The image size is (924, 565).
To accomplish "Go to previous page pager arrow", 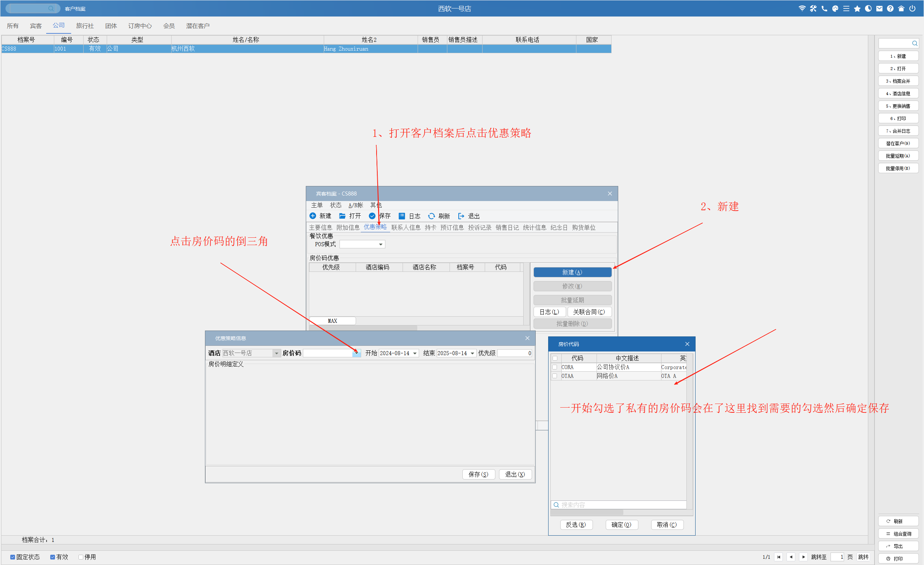I will tap(791, 557).
